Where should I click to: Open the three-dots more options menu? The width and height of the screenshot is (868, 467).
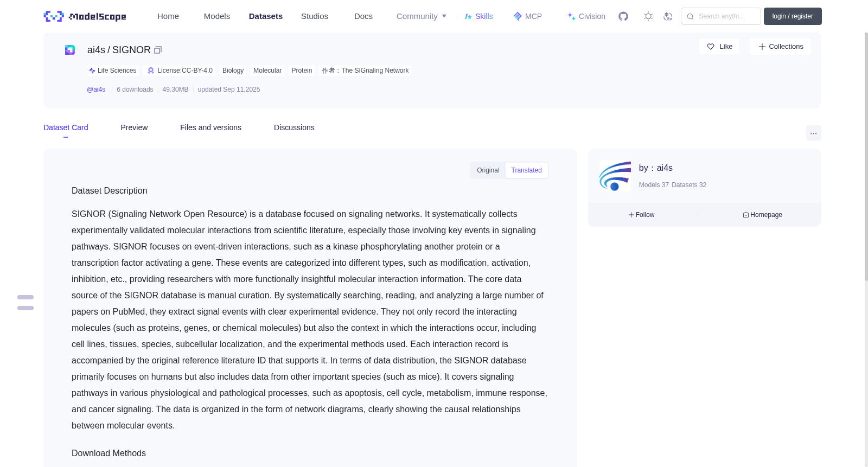[813, 133]
